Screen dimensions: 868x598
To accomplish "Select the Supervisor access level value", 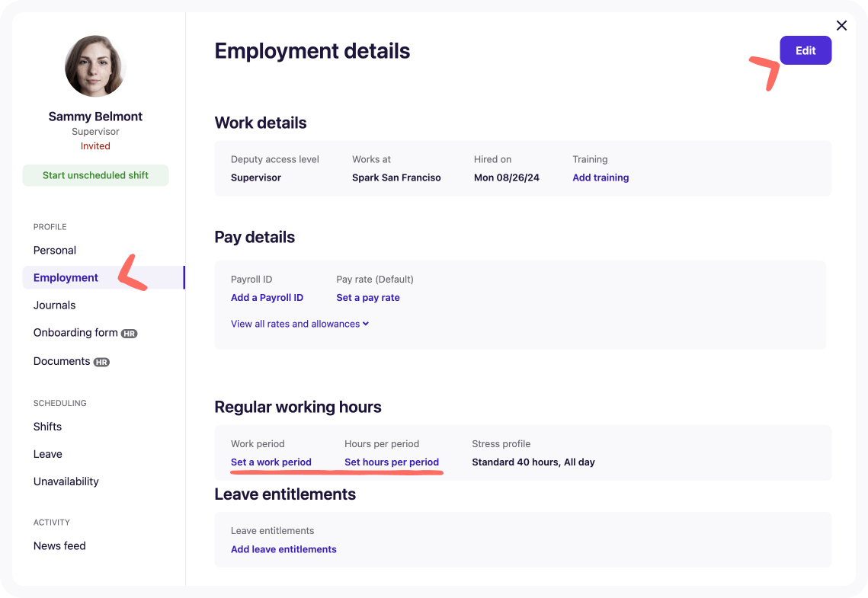I will [256, 177].
